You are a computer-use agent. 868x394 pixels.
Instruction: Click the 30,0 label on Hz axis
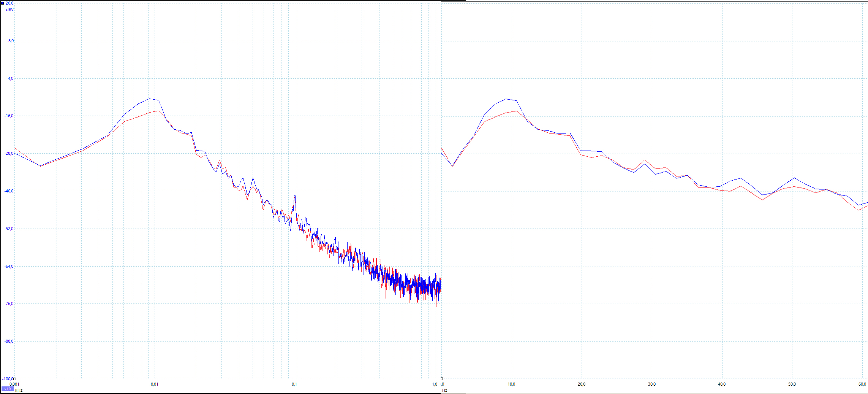point(652,384)
